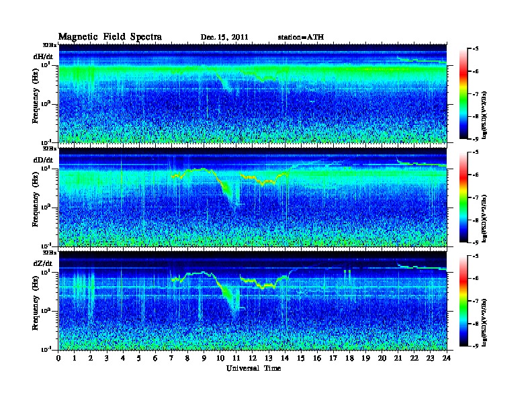Screen dimensions: 532x411
Task: Click the "-7" tick on dH/dt color scale
Action: click(476, 93)
